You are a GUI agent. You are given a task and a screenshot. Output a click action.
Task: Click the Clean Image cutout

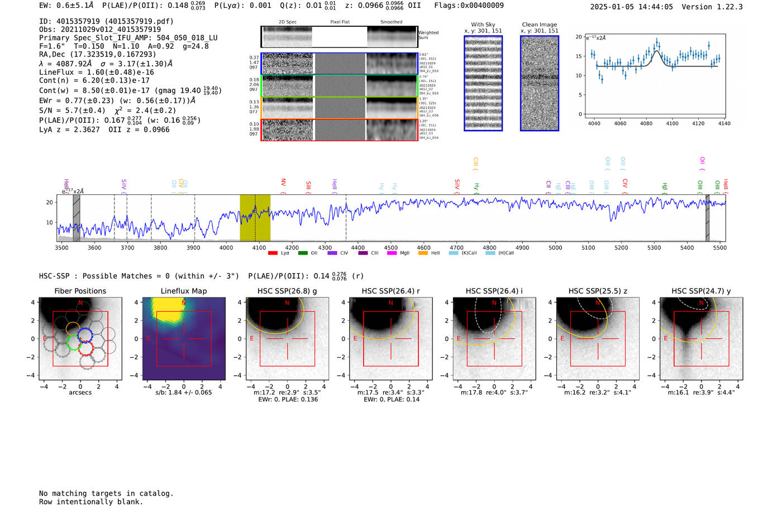point(540,83)
